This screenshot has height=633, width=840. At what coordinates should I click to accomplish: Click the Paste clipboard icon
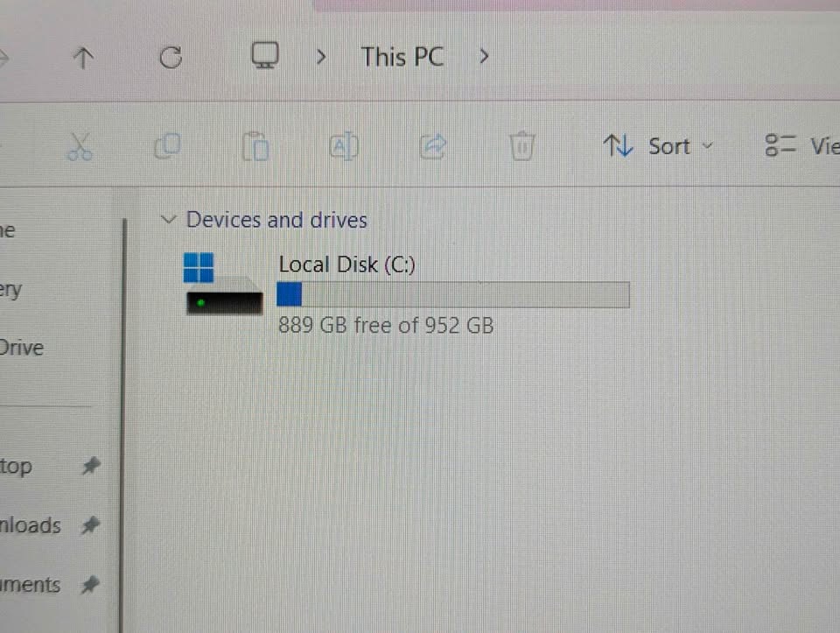(255, 146)
